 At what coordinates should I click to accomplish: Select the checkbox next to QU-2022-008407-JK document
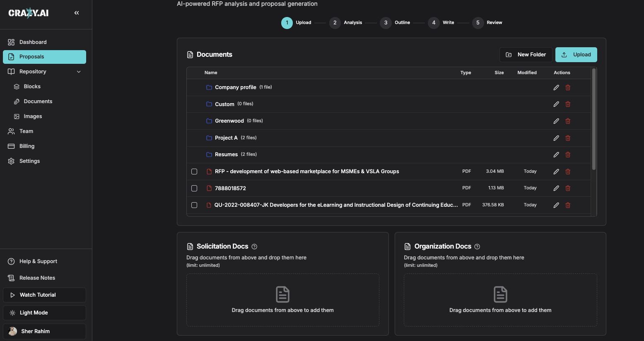194,205
